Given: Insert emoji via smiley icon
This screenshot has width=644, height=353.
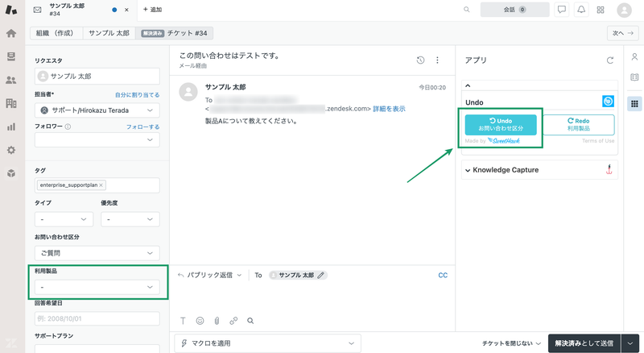Looking at the screenshot, I should click(200, 321).
